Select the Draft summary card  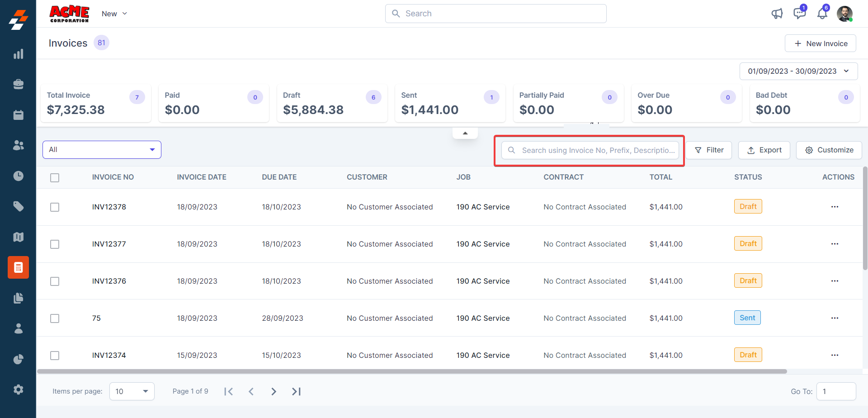(332, 103)
